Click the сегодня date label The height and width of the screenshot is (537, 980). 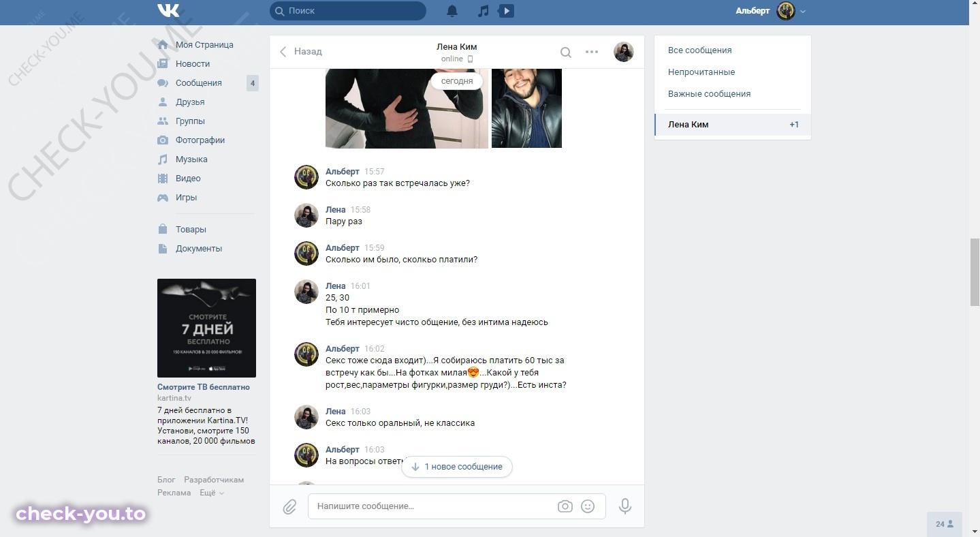pos(457,80)
